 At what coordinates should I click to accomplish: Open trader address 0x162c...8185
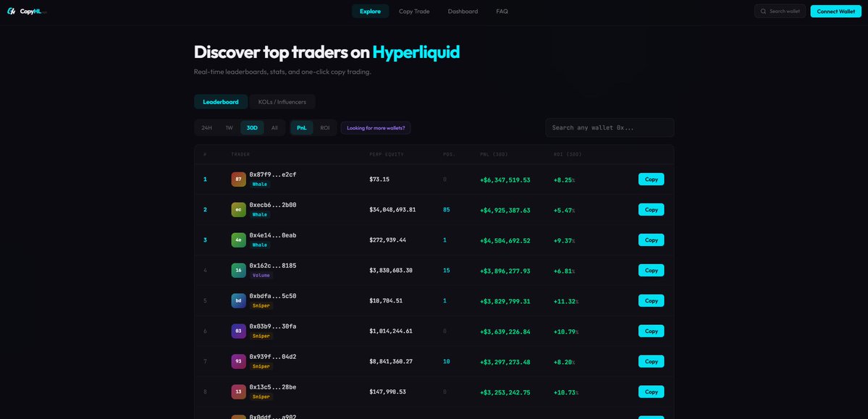click(x=273, y=266)
